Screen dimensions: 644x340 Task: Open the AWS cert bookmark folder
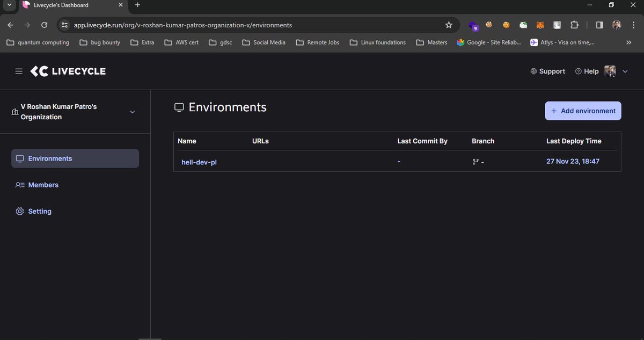(x=181, y=42)
